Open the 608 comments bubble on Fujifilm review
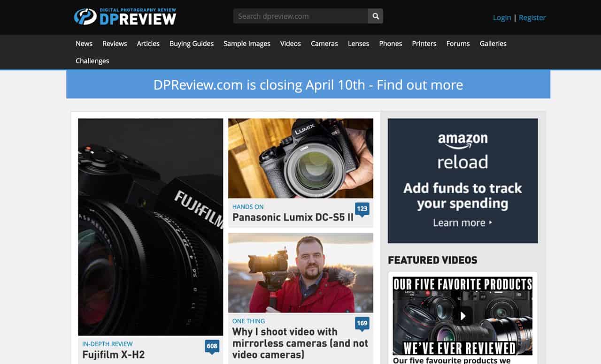Screen dimensions: 601x364 pos(212,346)
